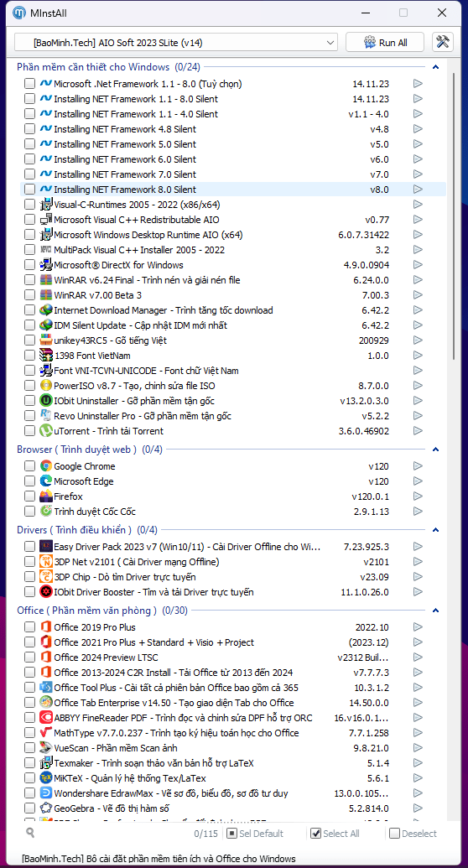Collapse the Phần mềm cần thiết cho Windows section
Viewport: 468px width, 868px height.
pos(435,67)
